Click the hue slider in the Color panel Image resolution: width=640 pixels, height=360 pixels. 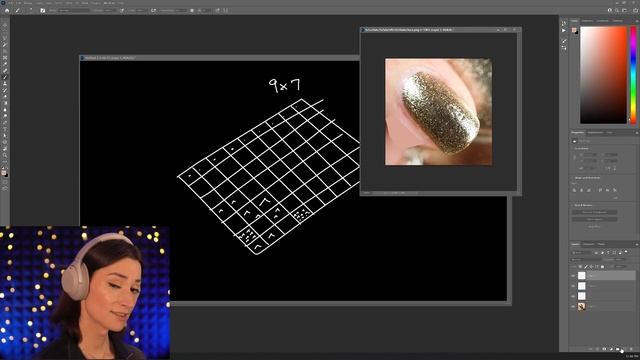(633, 75)
